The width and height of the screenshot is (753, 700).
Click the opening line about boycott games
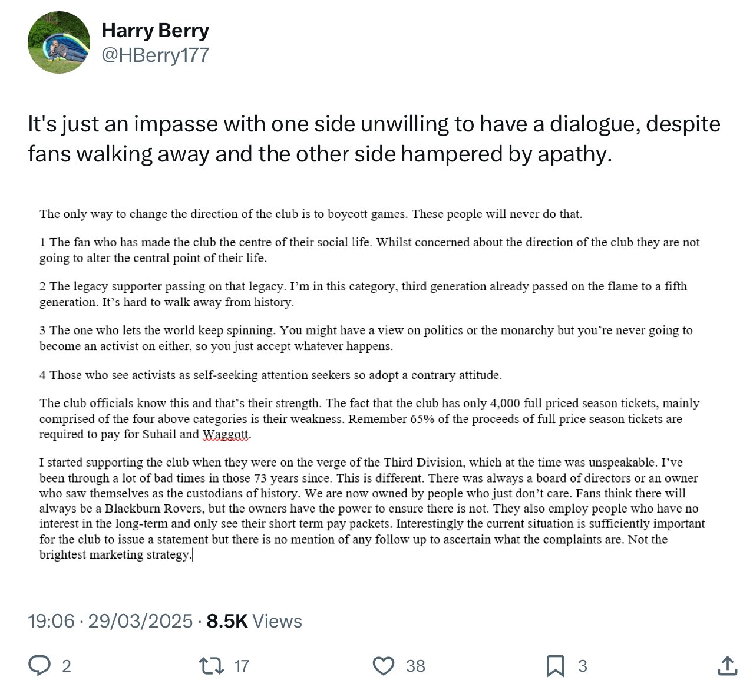(311, 214)
